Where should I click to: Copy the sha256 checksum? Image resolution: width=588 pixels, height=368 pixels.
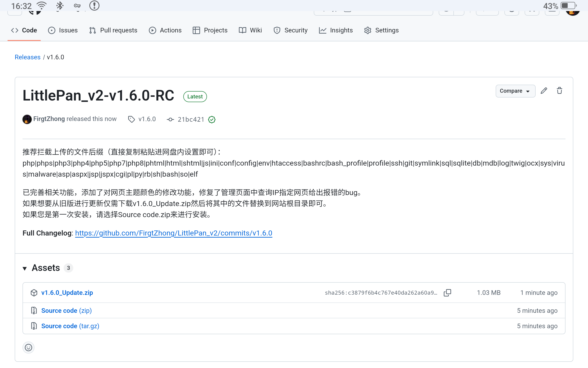pyautogui.click(x=447, y=293)
